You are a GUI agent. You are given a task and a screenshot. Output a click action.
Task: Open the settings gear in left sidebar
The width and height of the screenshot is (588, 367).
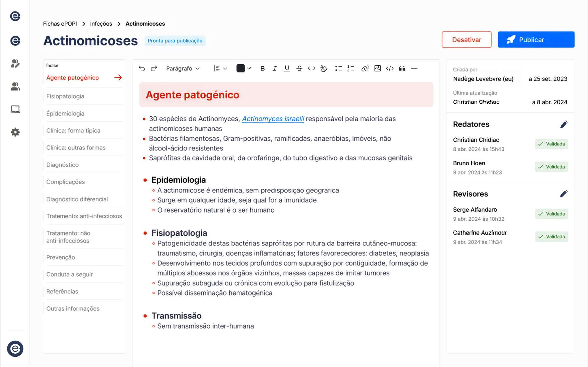pyautogui.click(x=15, y=132)
